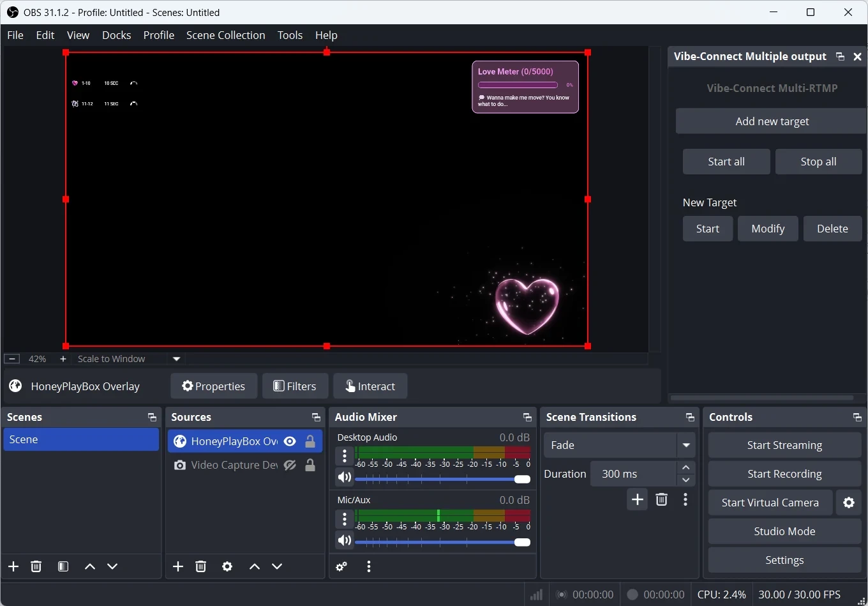Click Add new target button
This screenshot has width=868, height=606.
pyautogui.click(x=772, y=121)
